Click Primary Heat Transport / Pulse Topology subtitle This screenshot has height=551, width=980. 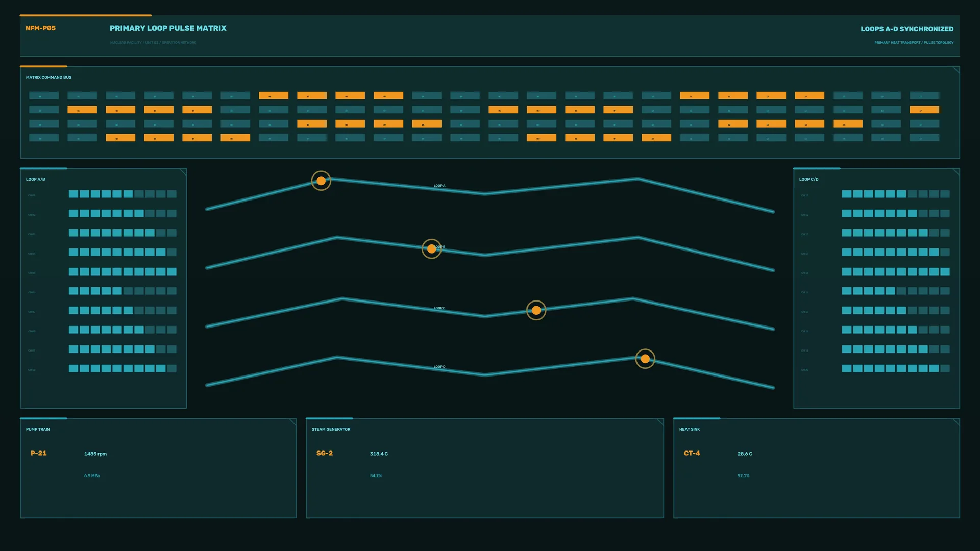point(914,43)
